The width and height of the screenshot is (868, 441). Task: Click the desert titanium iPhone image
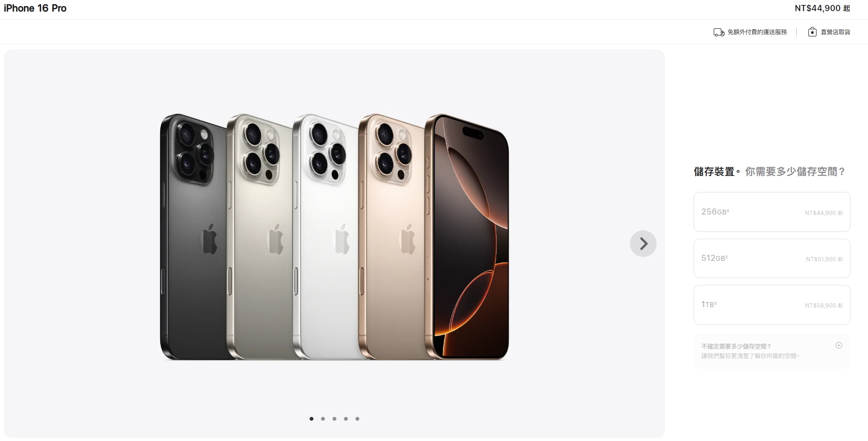391,236
